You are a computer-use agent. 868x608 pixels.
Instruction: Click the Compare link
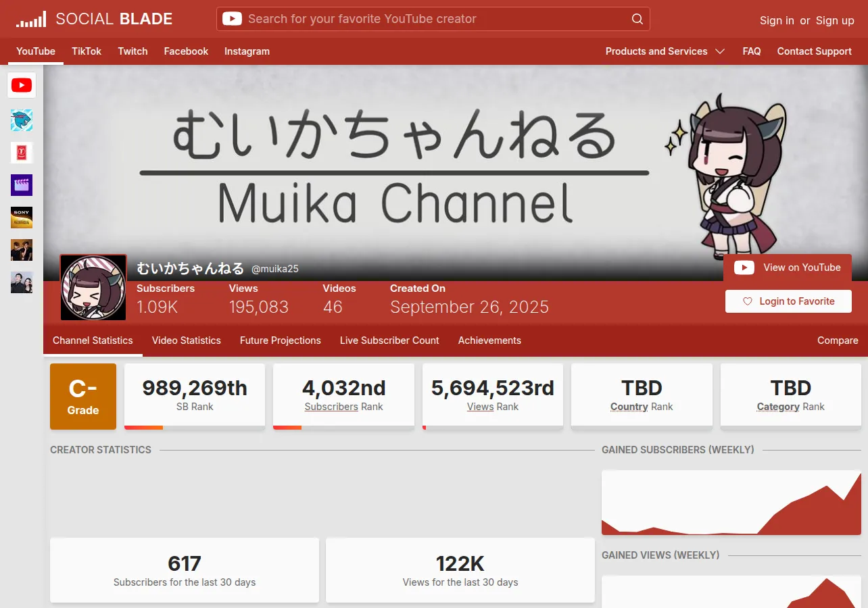838,340
